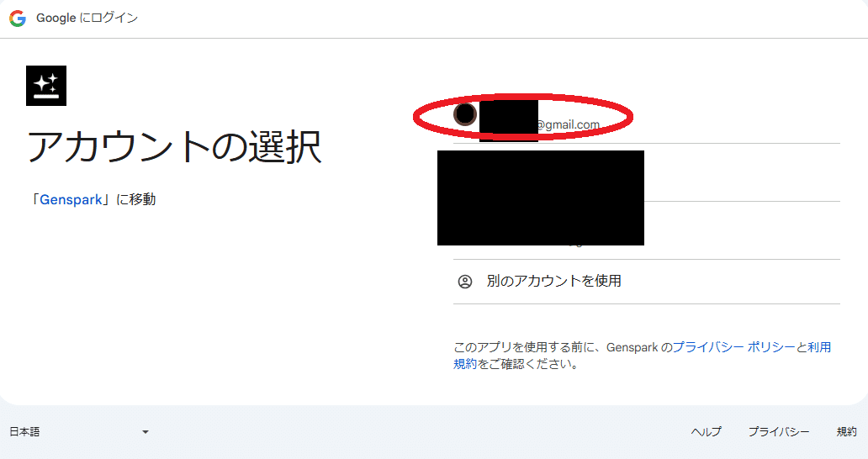Click the アカウントの選択 heading
The height and width of the screenshot is (459, 868).
[174, 147]
